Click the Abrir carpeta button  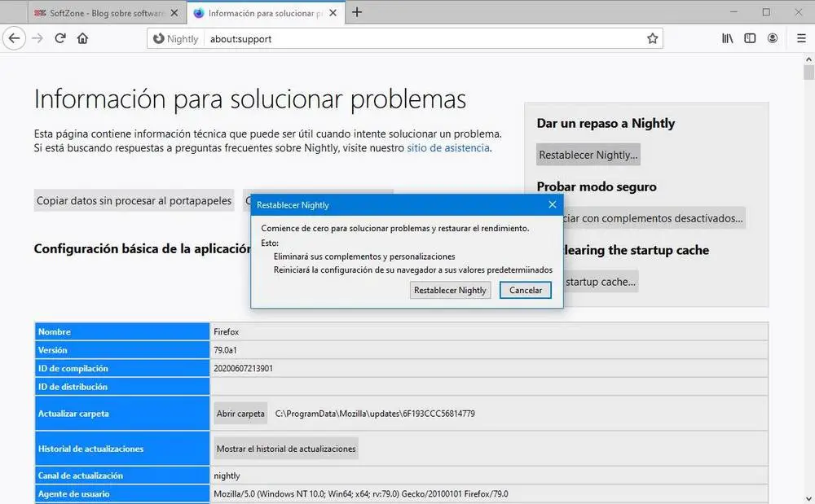(x=240, y=414)
